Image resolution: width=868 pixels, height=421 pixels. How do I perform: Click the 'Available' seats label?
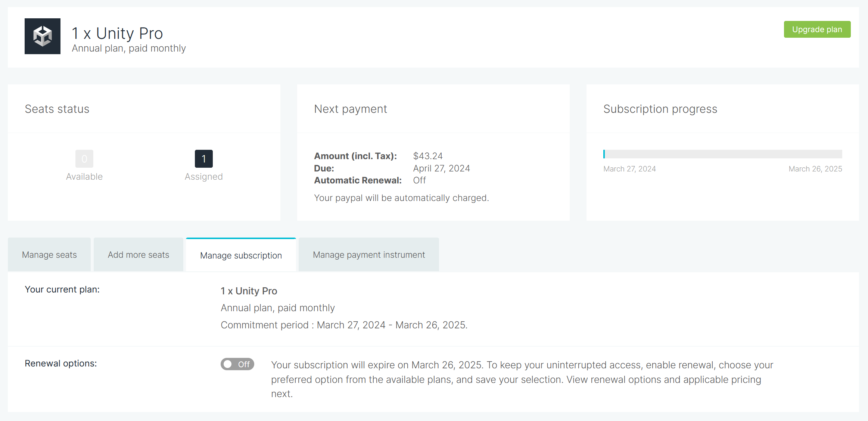[x=84, y=177]
